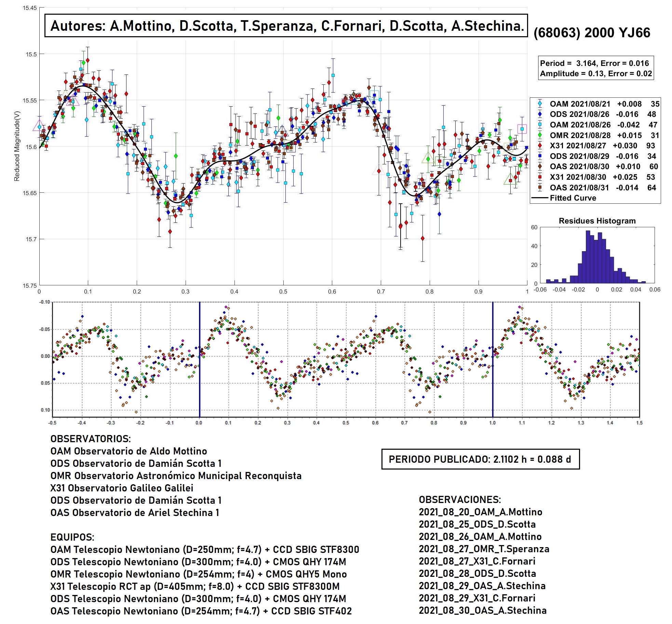The width and height of the screenshot is (672, 624).
Task: Click 'OAS Observatorio de Ariel Stechina 1' line
Action: pyautogui.click(x=135, y=513)
